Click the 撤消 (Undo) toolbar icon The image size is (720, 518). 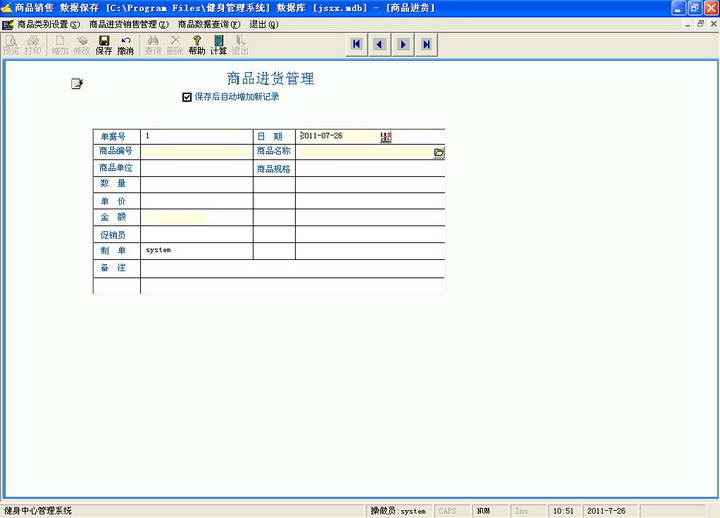pos(125,45)
